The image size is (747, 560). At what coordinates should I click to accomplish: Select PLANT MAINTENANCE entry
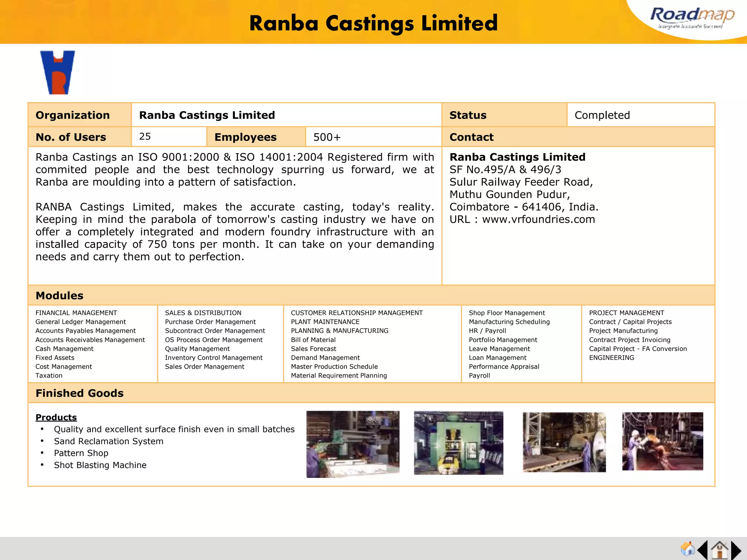tap(325, 322)
